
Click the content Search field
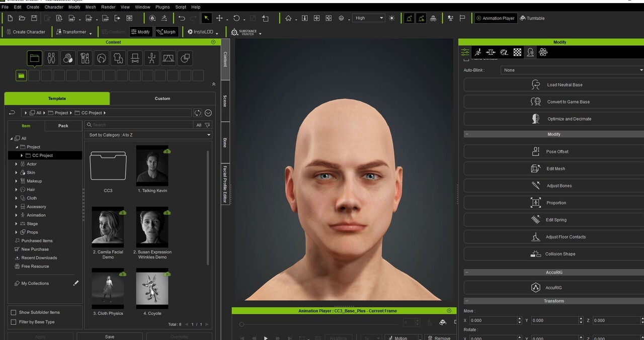point(138,125)
